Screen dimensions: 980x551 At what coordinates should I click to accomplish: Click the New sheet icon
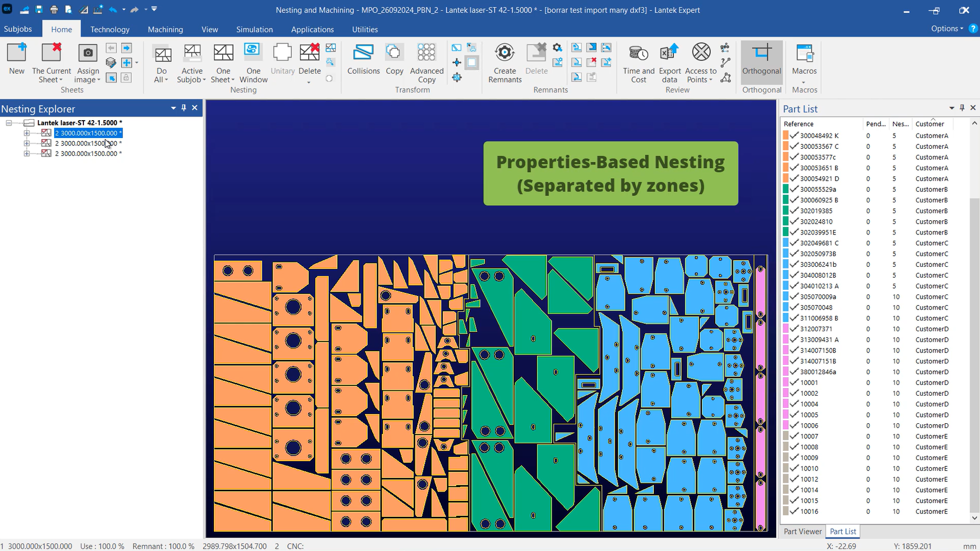tap(16, 54)
